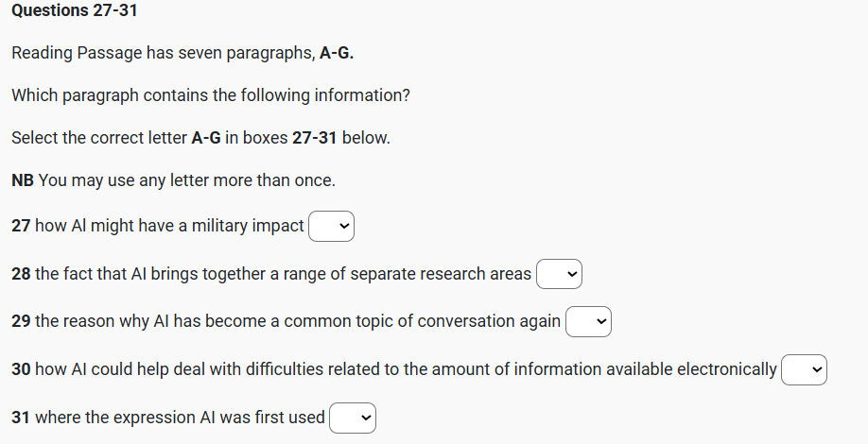Open the dropdown after question 31
868x444 pixels.
(x=353, y=418)
